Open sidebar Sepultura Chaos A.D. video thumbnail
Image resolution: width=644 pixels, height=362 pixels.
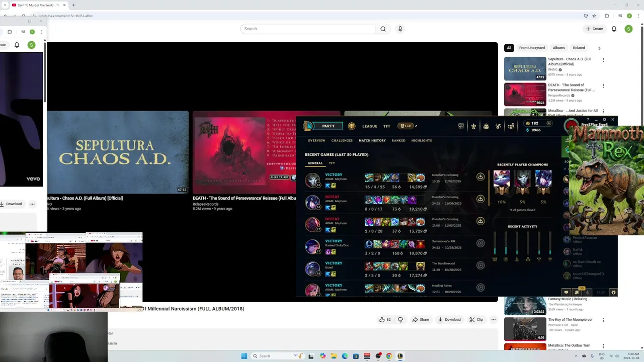pos(525,68)
